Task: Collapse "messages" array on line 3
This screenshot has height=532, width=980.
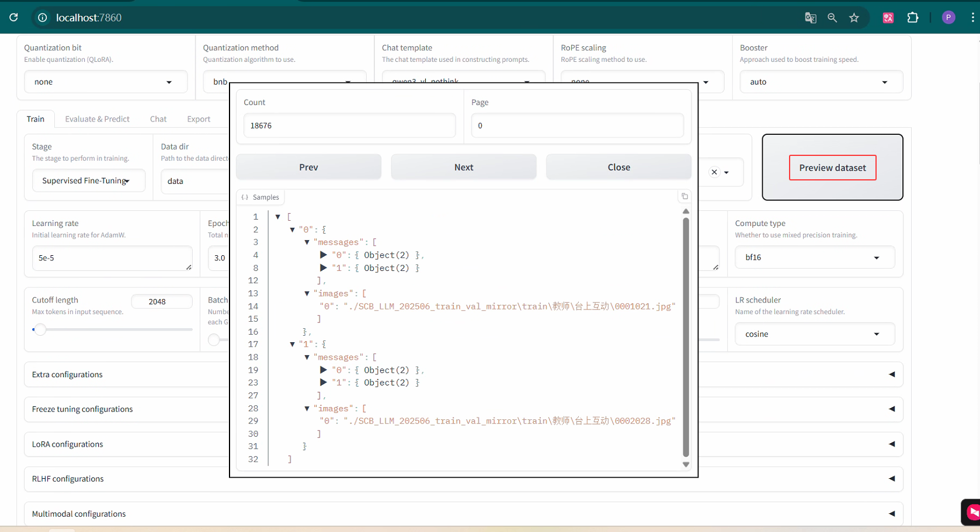Action: [x=307, y=242]
